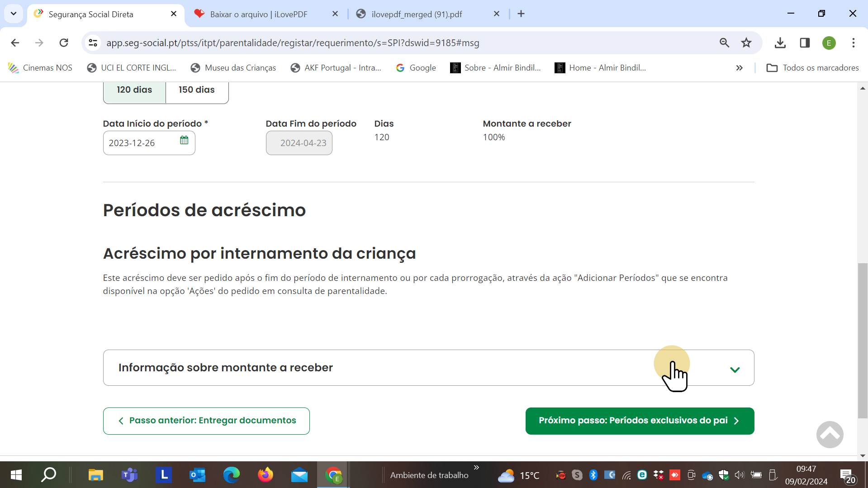Image resolution: width=868 pixels, height=488 pixels.
Task: Reload the Segurança Social page
Action: (x=64, y=43)
